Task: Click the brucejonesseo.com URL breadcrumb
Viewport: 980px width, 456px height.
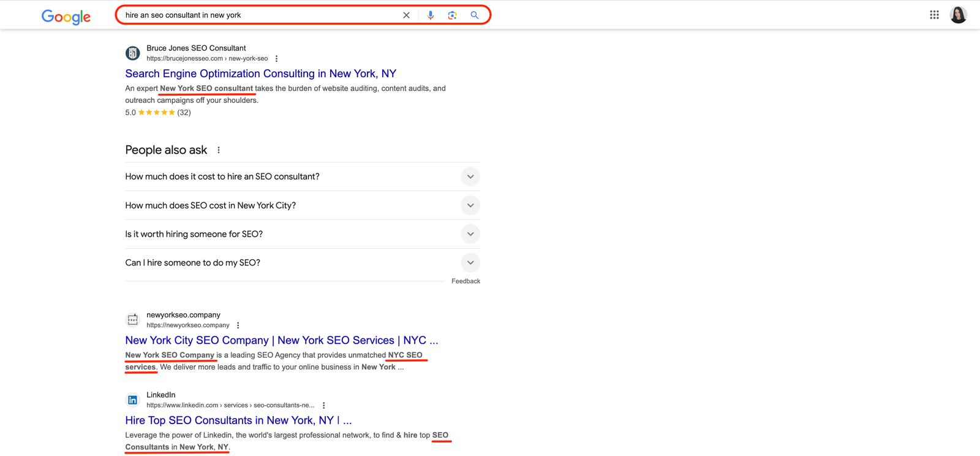Action: 207,59
